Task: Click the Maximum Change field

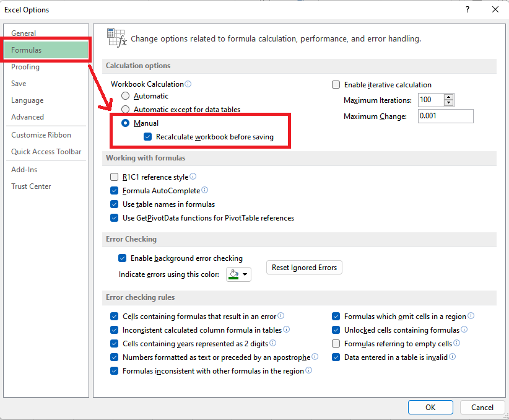Action: click(446, 116)
